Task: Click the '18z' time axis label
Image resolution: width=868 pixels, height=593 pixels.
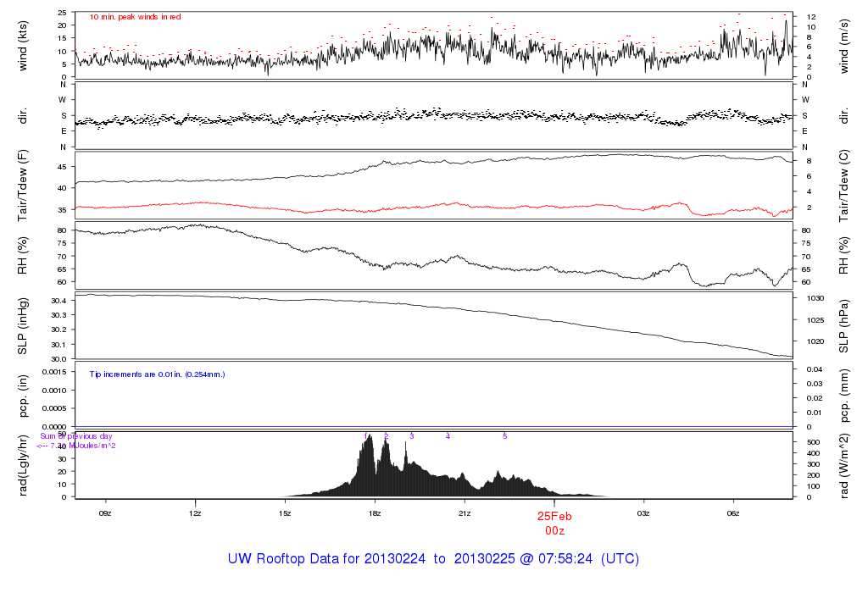Action: pos(375,513)
